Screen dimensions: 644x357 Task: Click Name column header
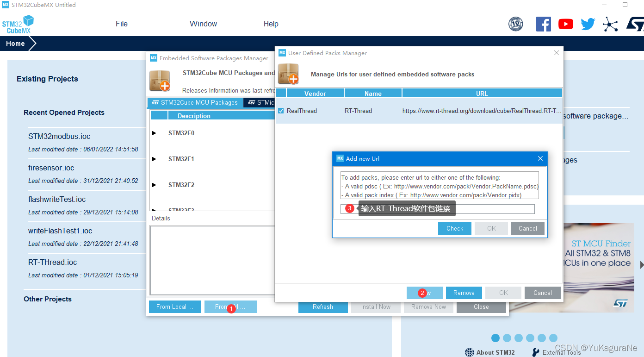[373, 93]
